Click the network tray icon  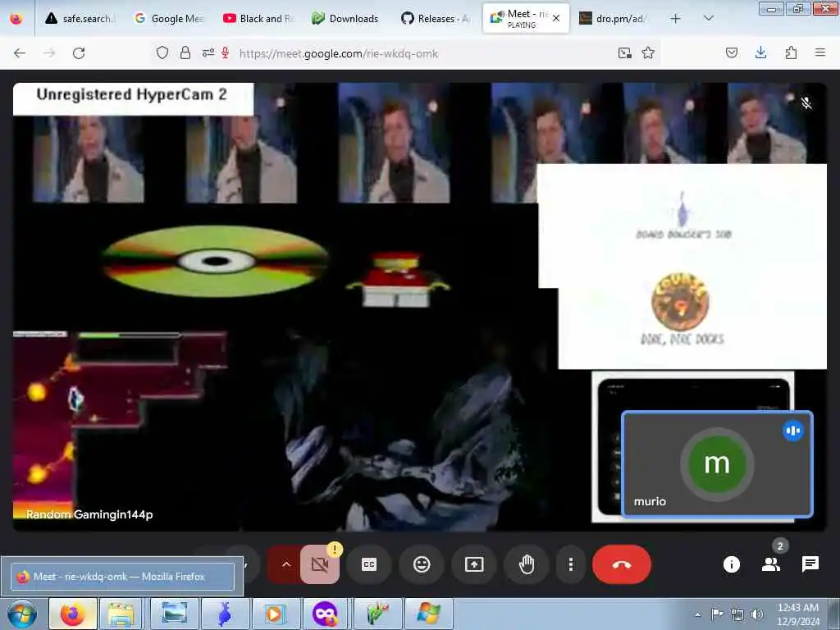737,614
